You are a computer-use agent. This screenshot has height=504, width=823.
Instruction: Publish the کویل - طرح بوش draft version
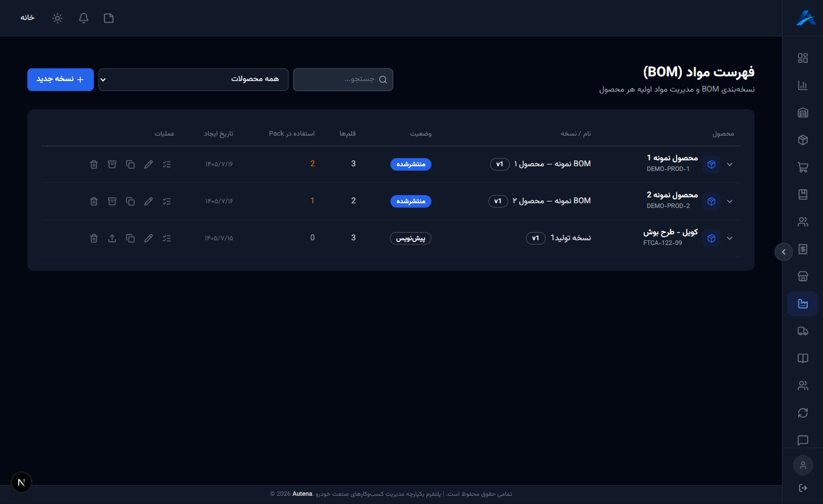[x=112, y=238]
